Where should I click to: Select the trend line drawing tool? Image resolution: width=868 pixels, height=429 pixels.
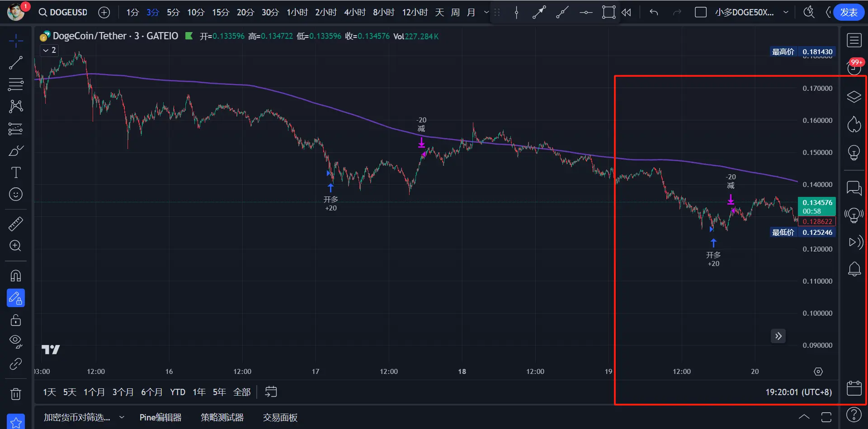pos(16,63)
